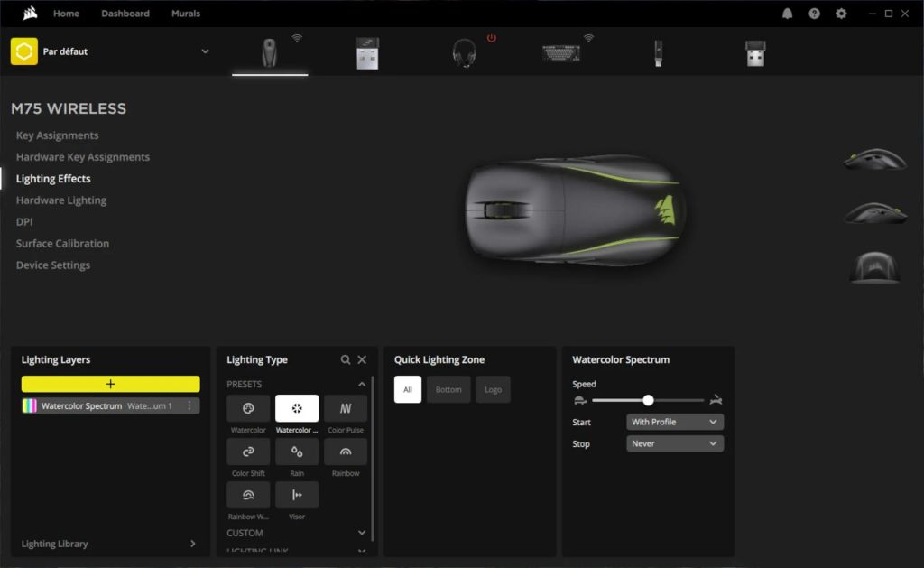The image size is (924, 568).
Task: Click the headset device icon
Action: click(465, 51)
